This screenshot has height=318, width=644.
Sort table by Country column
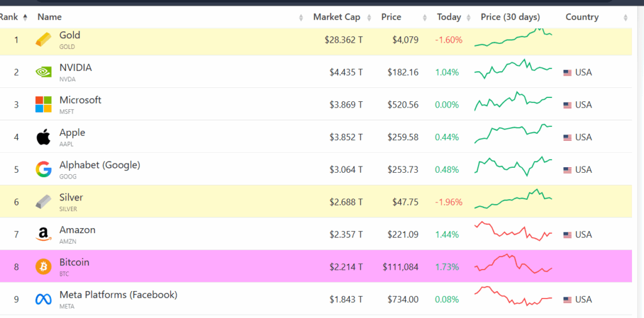tap(582, 17)
